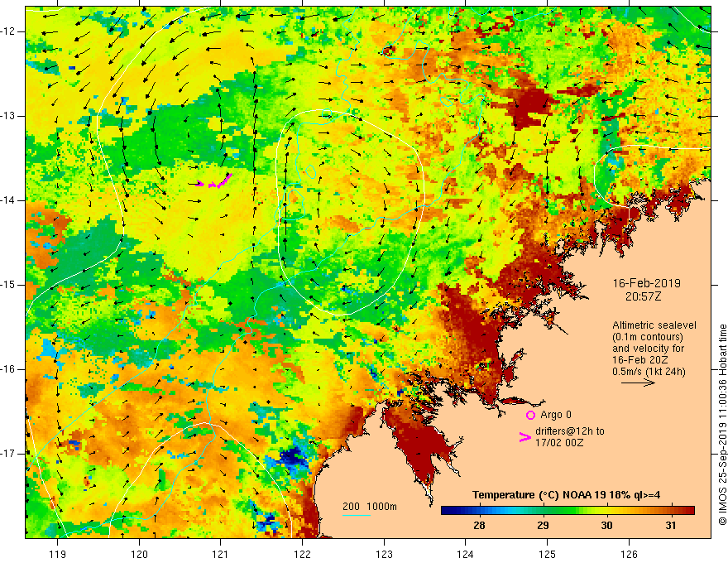Viewport: 728px width, 563px height.
Task: Click the color bar label 30
Action: [606, 526]
